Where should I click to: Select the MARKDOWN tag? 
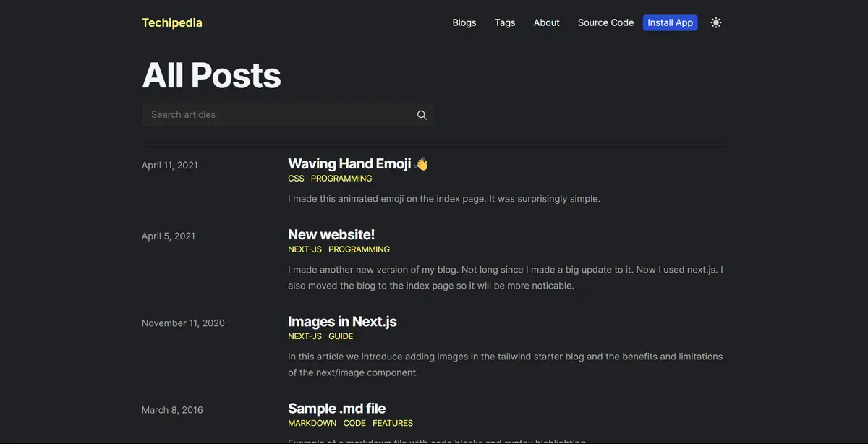point(312,423)
